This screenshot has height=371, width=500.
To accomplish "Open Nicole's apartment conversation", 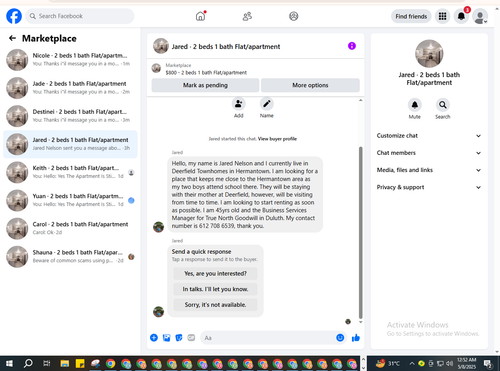I will pos(70,60).
